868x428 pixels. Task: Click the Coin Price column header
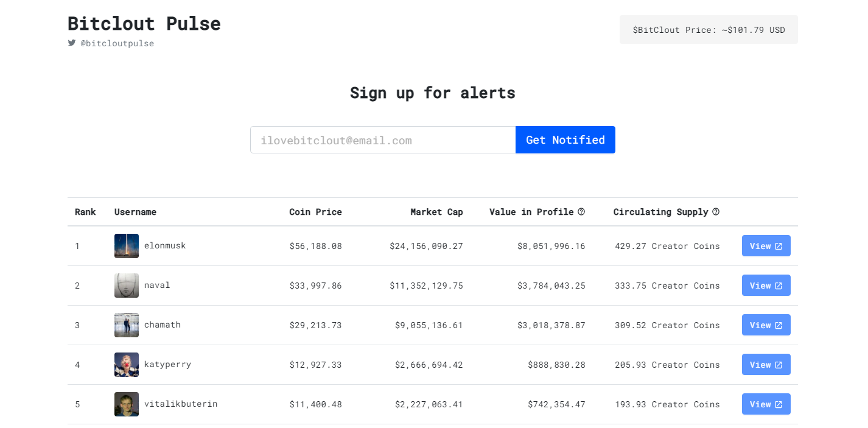click(x=315, y=212)
